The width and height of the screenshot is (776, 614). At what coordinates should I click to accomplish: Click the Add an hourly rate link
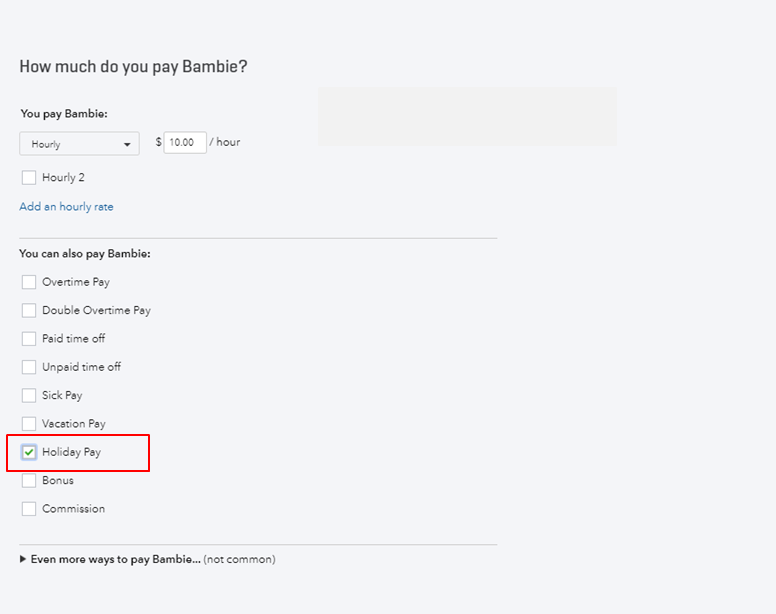(x=66, y=207)
